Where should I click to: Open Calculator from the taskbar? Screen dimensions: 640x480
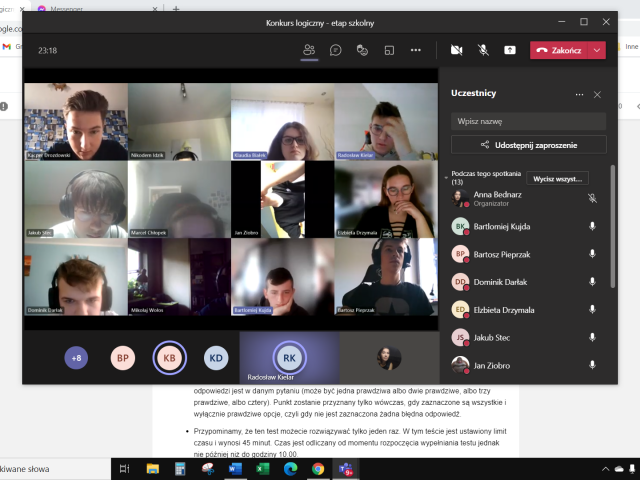[x=180, y=469]
